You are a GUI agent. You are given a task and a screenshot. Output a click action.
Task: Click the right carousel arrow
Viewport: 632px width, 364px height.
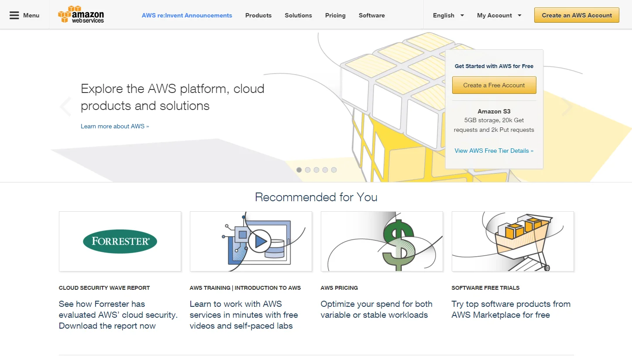[567, 106]
